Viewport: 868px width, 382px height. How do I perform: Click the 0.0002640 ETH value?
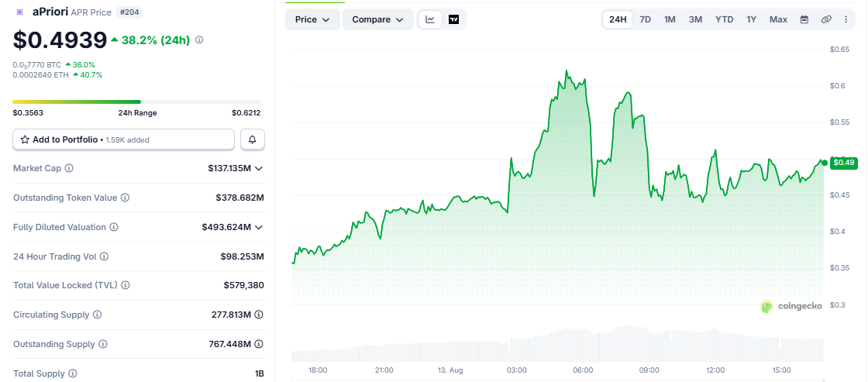pos(41,74)
